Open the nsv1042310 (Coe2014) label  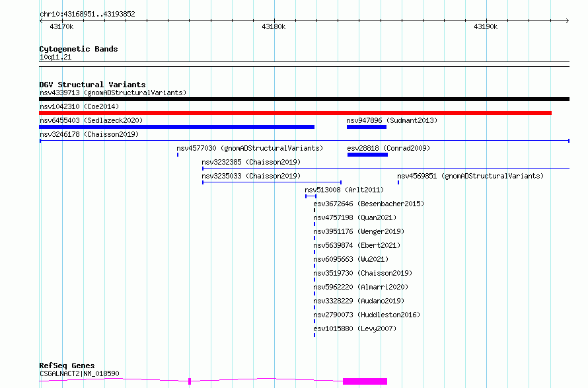[79, 106]
